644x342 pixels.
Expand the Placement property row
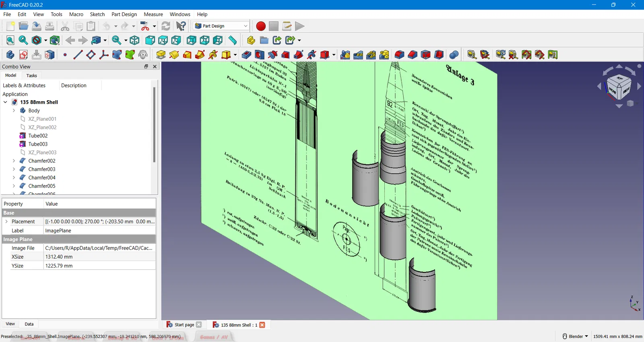[x=6, y=222]
